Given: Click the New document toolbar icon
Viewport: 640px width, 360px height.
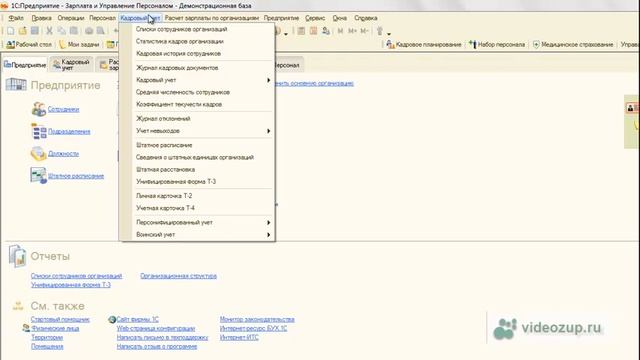Looking at the screenshot, I should click(11, 31).
